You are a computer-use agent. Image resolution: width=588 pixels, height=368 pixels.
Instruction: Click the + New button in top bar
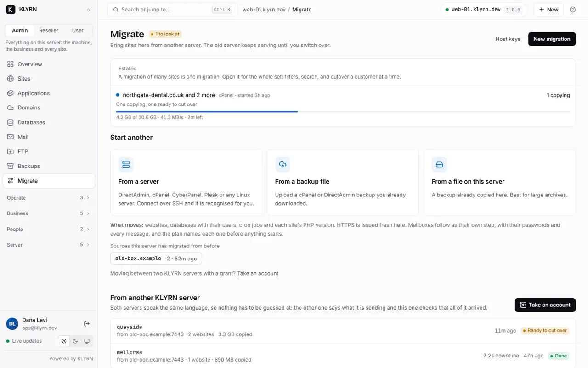coord(548,10)
